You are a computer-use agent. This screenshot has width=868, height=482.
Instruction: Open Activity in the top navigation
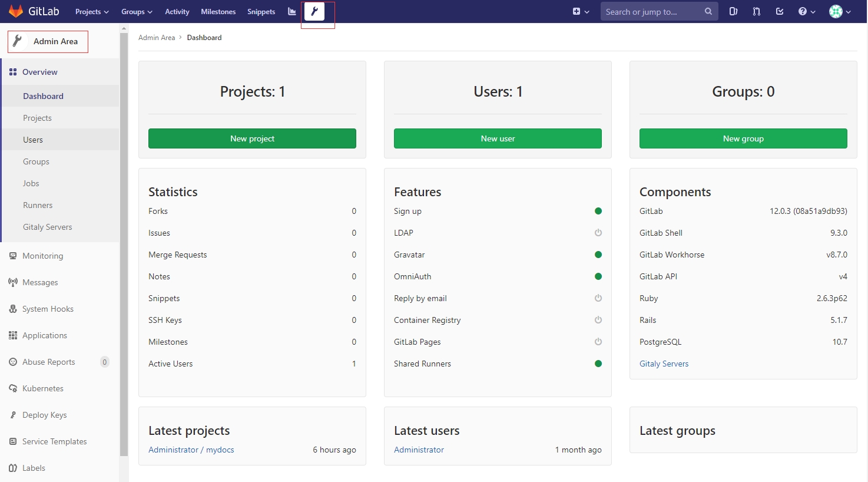click(x=177, y=12)
